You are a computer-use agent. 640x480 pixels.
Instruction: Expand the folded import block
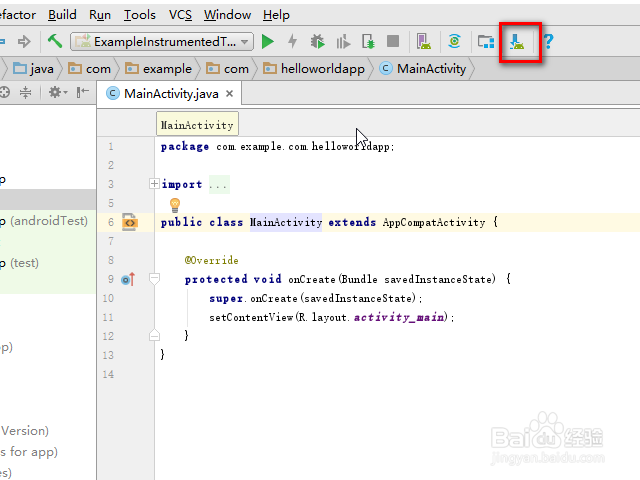tap(154, 184)
